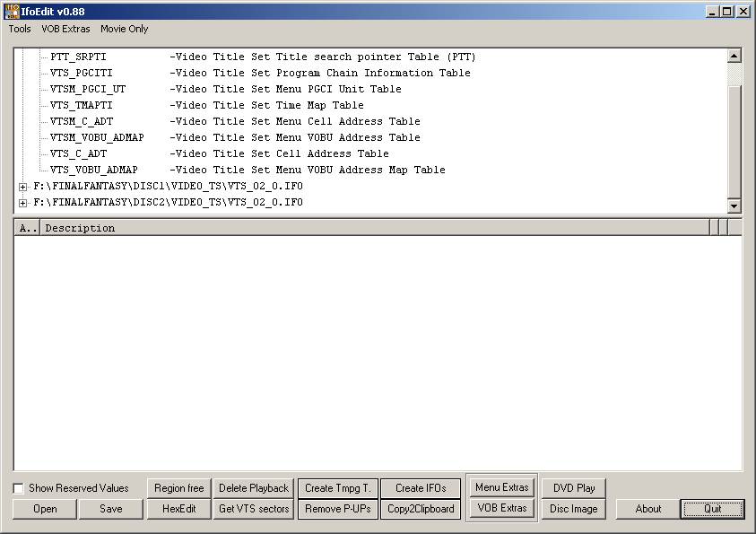Screen dimensions: 756x534
Task: Open the VOB Extras menu
Action: coord(65,29)
